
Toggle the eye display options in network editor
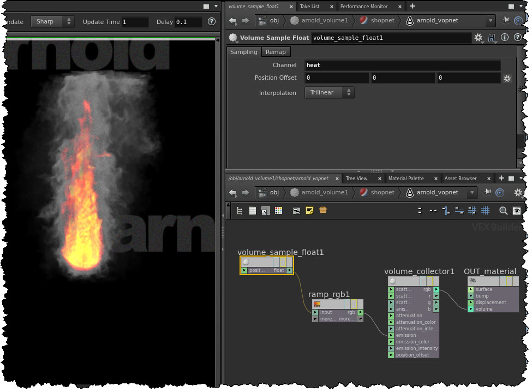pyautogui.click(x=516, y=211)
